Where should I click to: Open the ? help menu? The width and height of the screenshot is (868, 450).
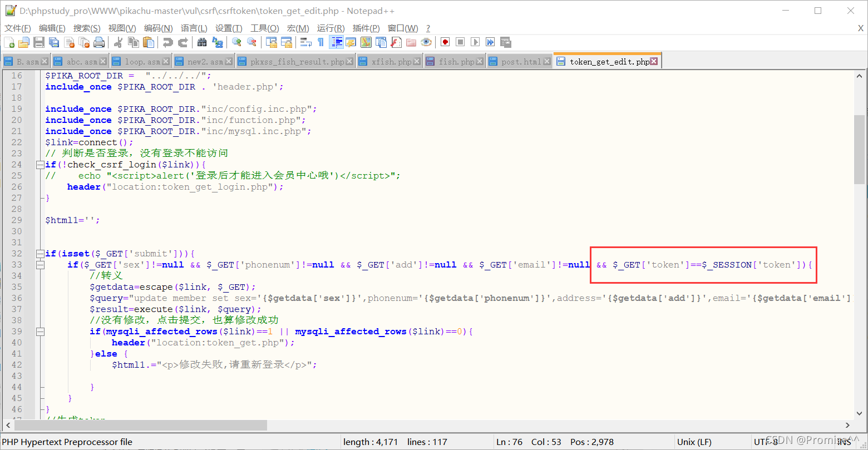coord(428,28)
